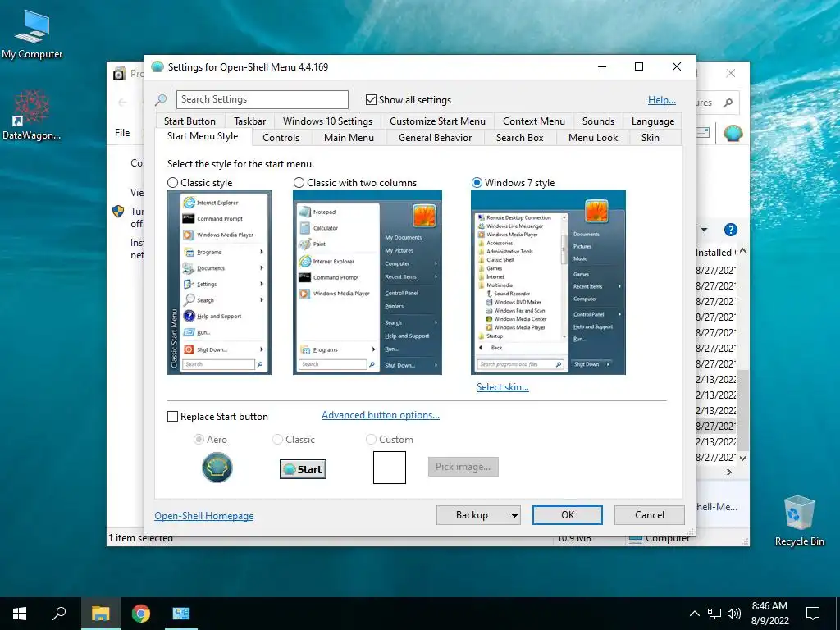Screen dimensions: 840x630
Task: Launch Google Chrome from the taskbar
Action: (x=141, y=614)
